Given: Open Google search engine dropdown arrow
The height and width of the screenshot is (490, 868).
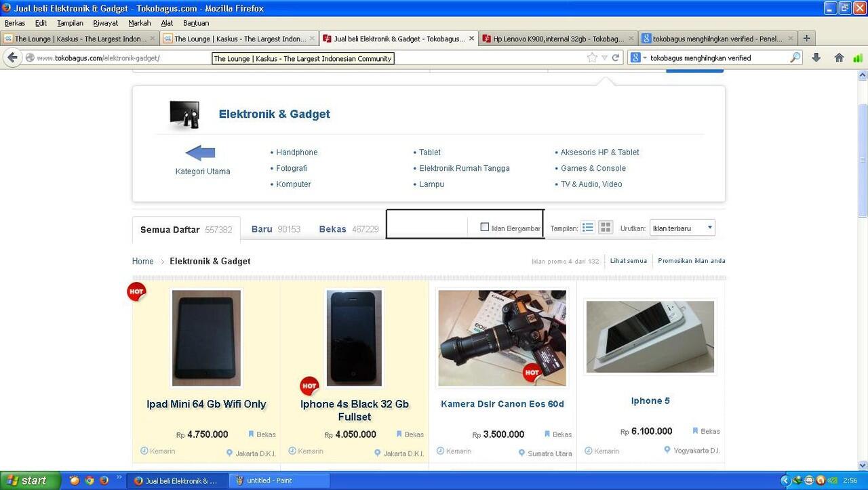Looking at the screenshot, I should [x=644, y=58].
